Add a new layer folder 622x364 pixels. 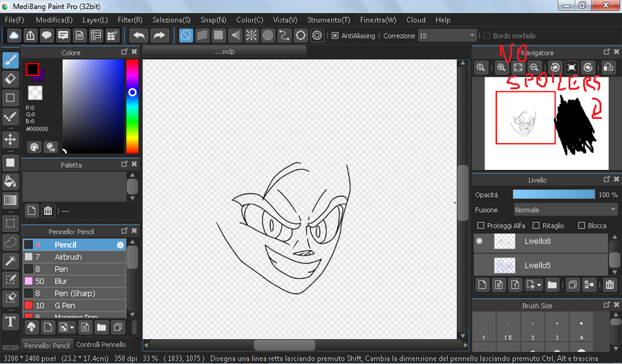click(552, 285)
